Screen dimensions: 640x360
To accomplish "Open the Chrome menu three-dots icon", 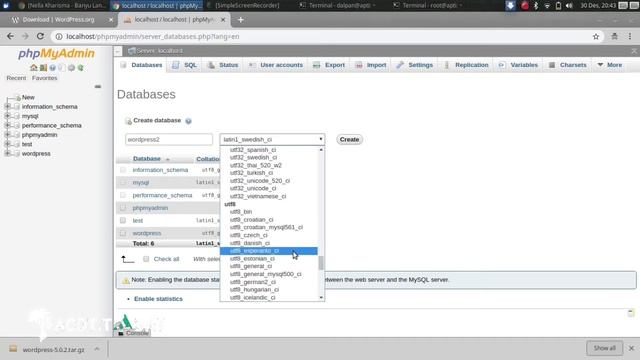I will (630, 36).
